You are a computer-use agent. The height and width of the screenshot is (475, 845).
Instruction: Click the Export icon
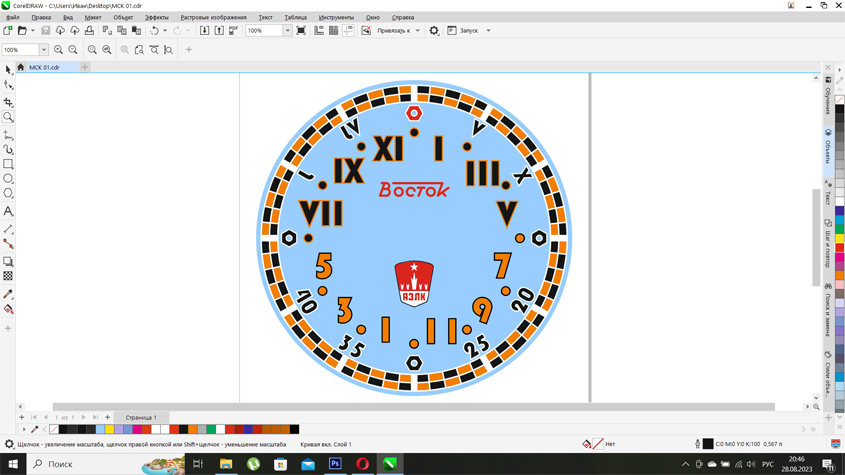pyautogui.click(x=219, y=31)
